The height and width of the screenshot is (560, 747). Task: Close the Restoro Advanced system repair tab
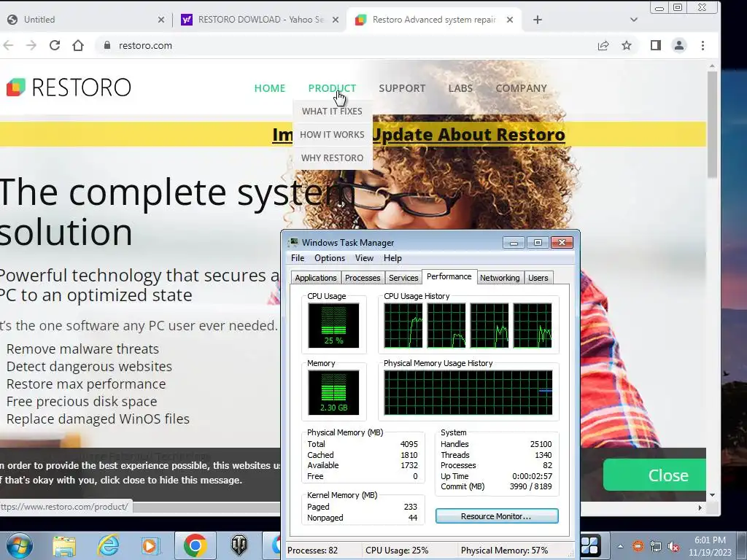pyautogui.click(x=510, y=20)
